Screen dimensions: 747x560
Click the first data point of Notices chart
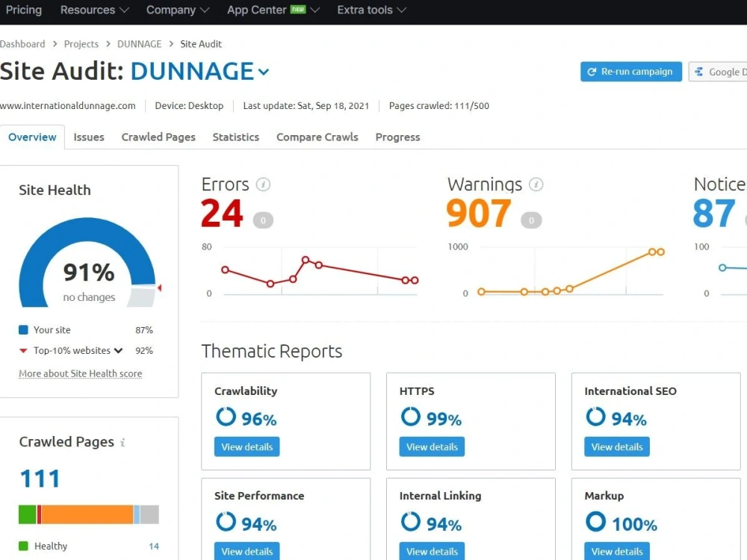tap(722, 267)
